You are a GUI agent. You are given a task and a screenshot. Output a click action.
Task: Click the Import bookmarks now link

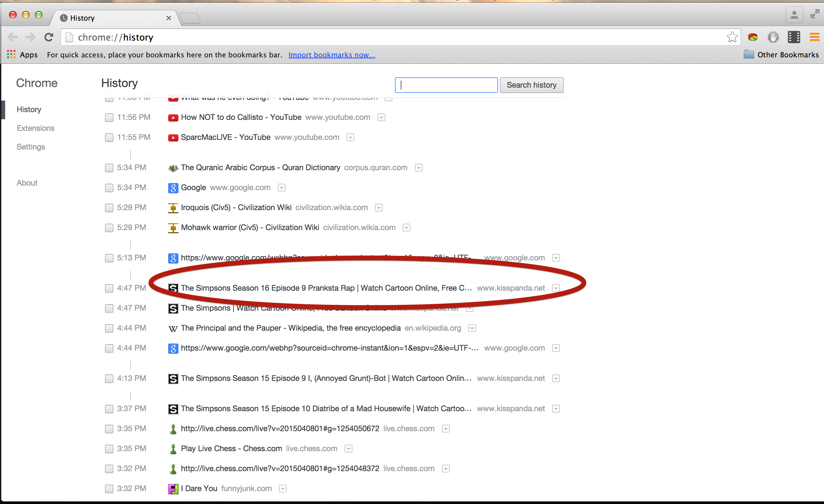coord(331,54)
